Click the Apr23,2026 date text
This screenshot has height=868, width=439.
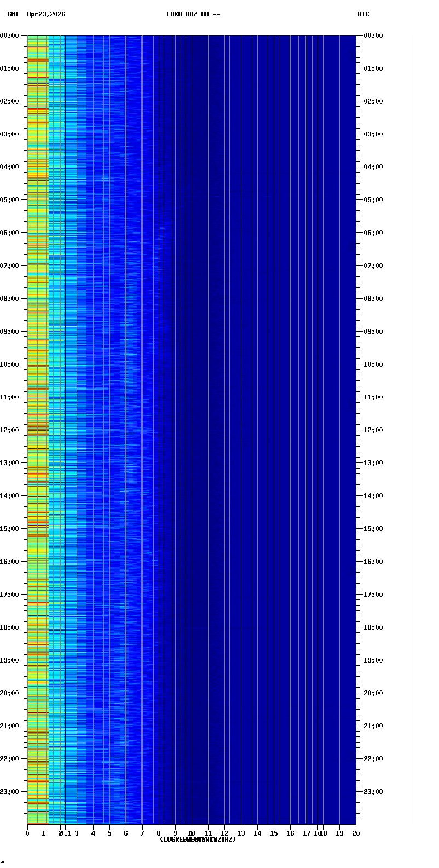46,14
